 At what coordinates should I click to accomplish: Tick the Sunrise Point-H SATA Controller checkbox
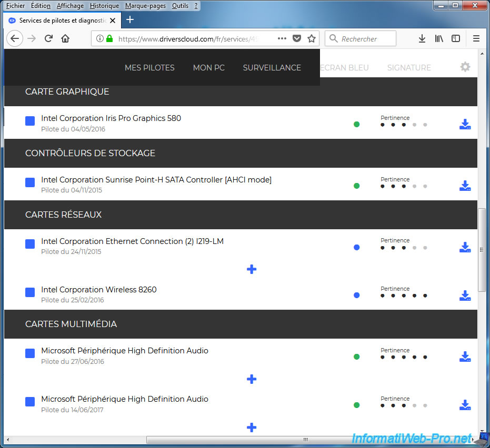click(30, 182)
